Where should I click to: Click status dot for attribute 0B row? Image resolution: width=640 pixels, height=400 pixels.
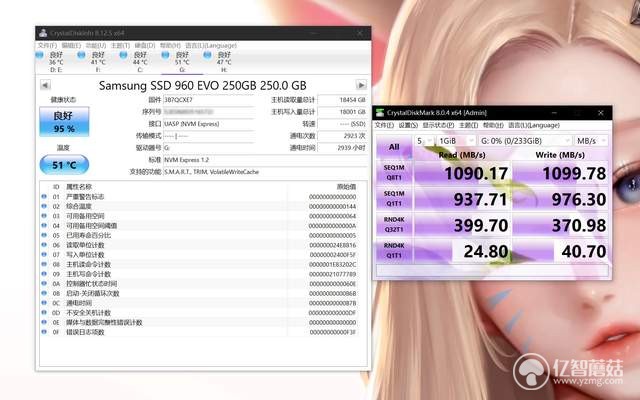pyautogui.click(x=44, y=293)
